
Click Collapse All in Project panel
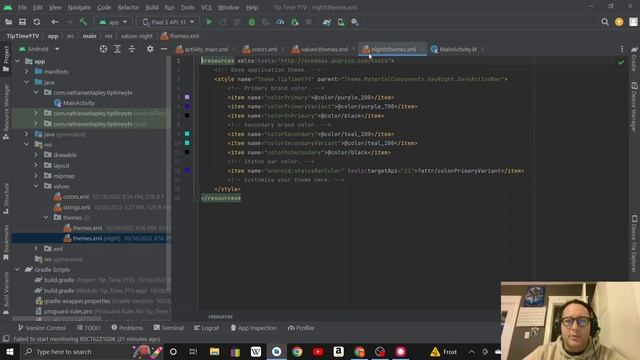coord(132,49)
